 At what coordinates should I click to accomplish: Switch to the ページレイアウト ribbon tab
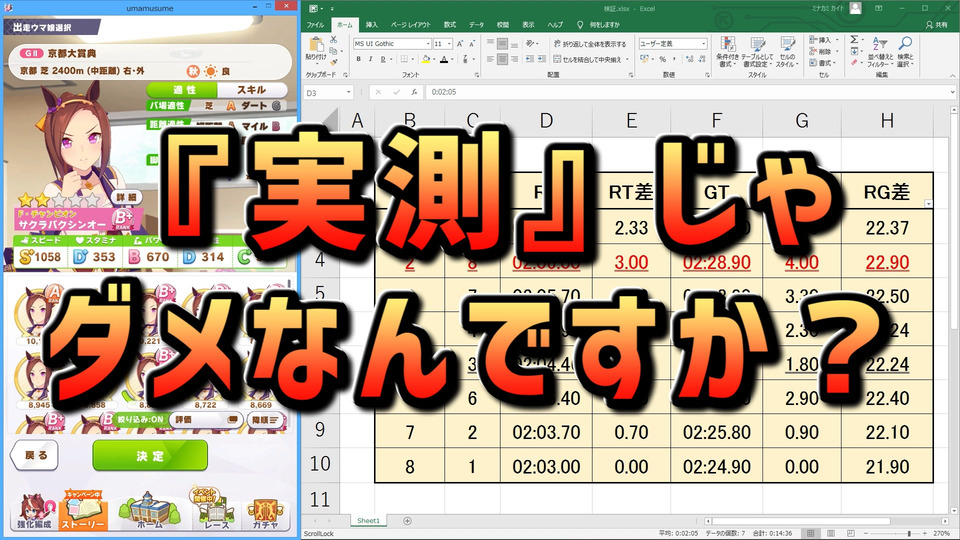point(411,25)
